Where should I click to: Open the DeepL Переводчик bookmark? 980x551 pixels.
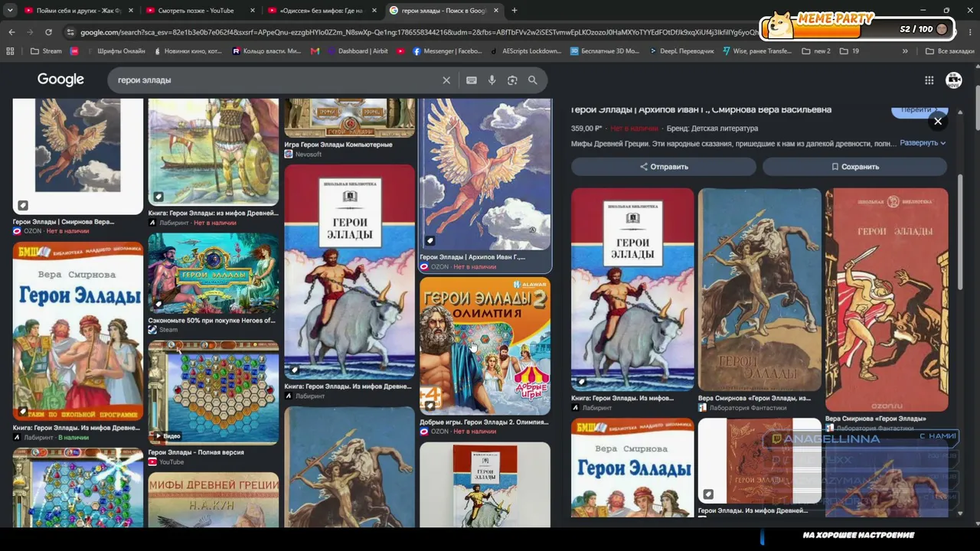681,51
